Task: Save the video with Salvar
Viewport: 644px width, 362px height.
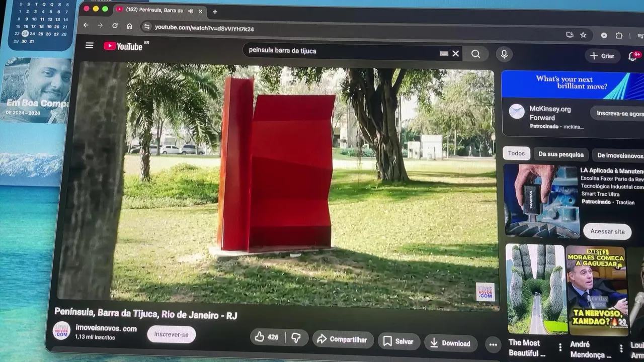Action: [x=398, y=341]
